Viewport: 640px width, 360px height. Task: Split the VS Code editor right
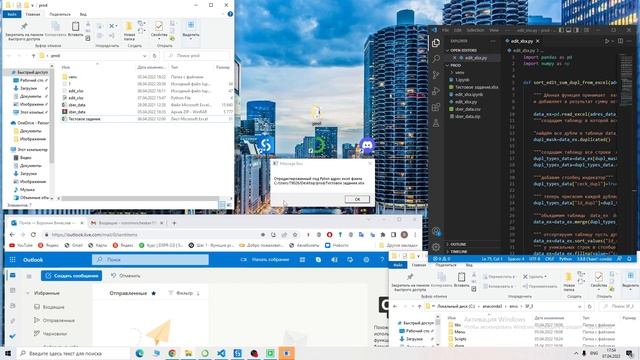pyautogui.click(x=620, y=41)
